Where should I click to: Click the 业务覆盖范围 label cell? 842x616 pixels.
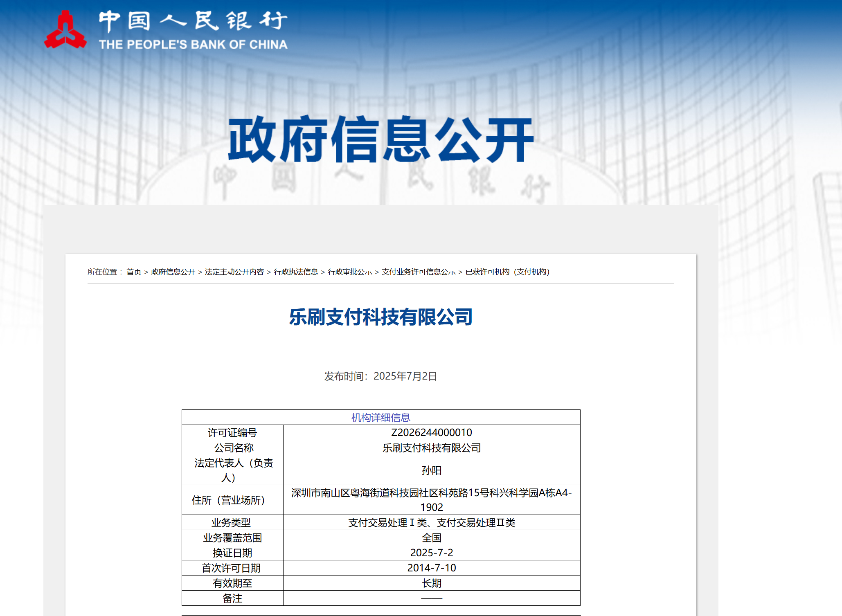[x=232, y=537]
